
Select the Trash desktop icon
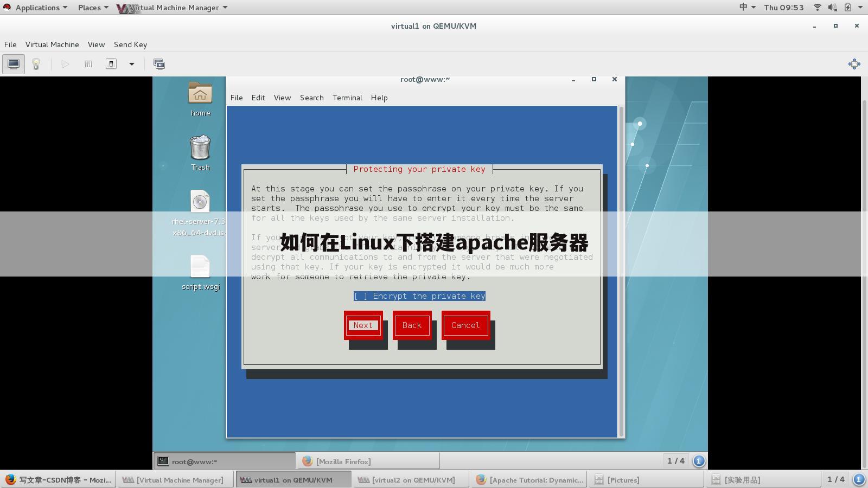pyautogui.click(x=200, y=153)
